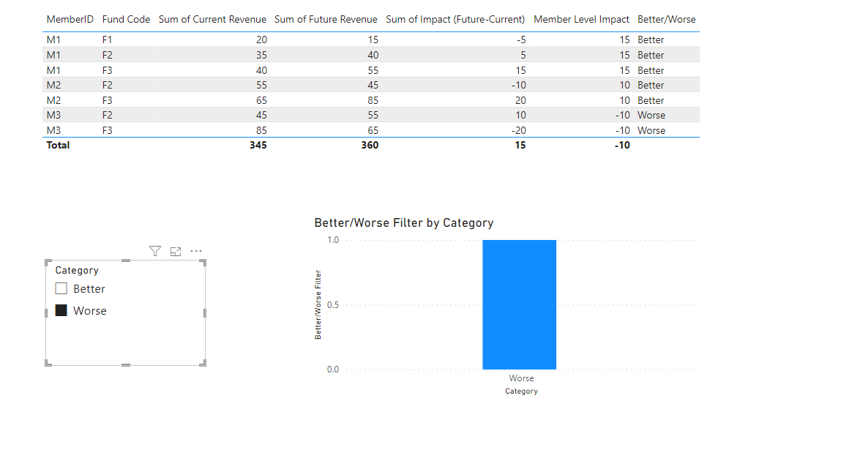
Task: Select Total row label
Action: (58, 145)
